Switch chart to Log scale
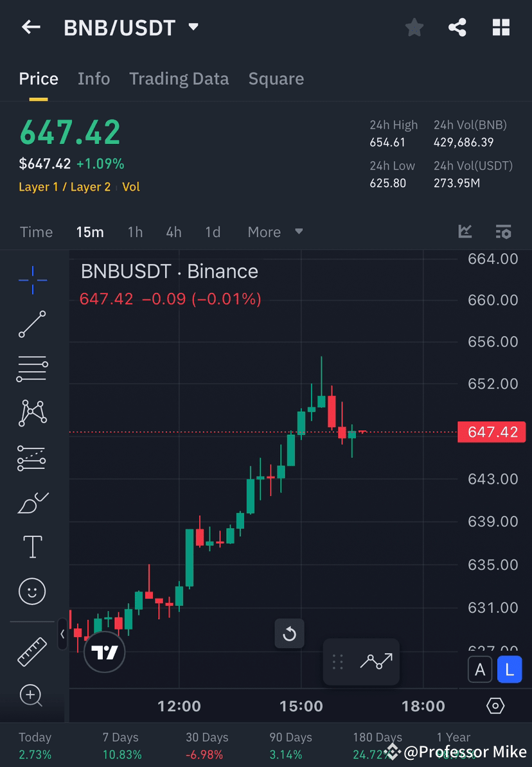532x767 pixels. click(x=510, y=669)
